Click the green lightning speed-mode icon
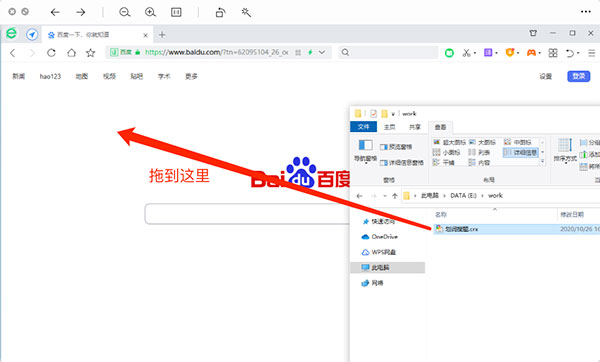This screenshot has height=362, width=600. [x=310, y=52]
